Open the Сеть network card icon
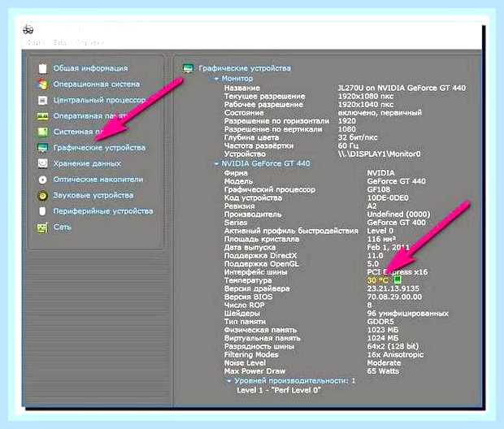504x429 pixels. (x=43, y=227)
